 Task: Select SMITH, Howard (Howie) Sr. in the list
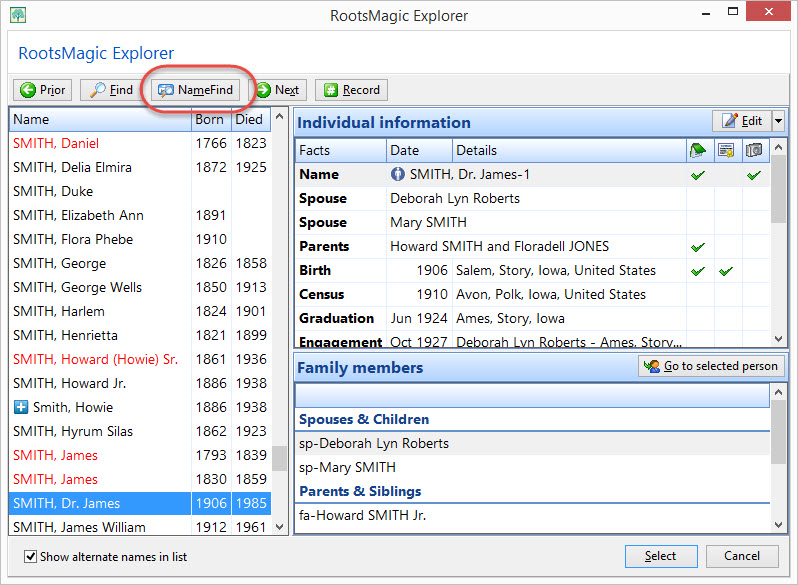(x=140, y=359)
